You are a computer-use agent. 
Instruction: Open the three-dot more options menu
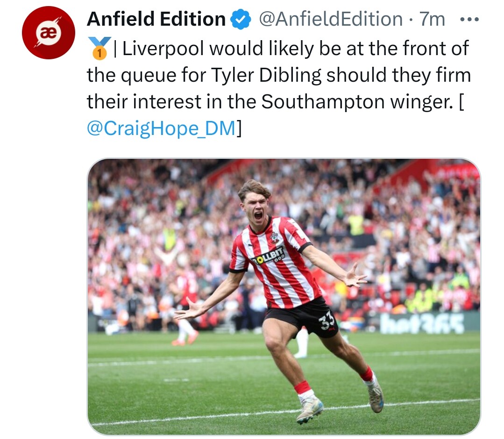pos(469,20)
